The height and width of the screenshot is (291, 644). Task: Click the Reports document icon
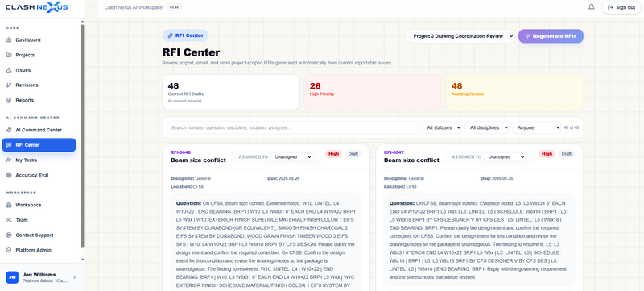pyautogui.click(x=9, y=100)
